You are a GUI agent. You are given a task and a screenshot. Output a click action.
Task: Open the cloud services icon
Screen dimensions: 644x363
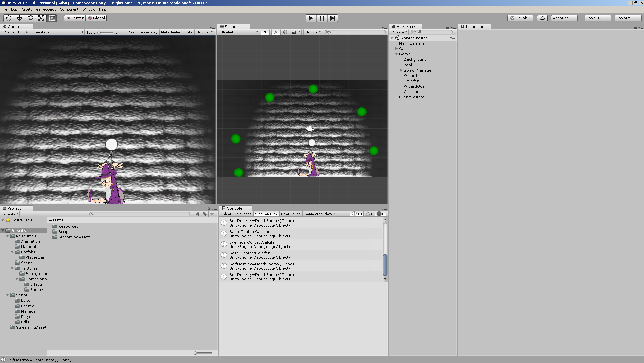click(542, 18)
